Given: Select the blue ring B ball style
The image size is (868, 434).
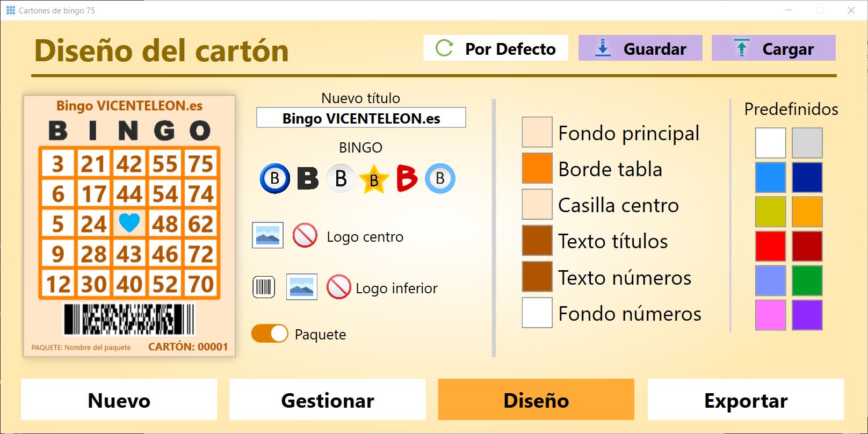Looking at the screenshot, I should point(274,178).
